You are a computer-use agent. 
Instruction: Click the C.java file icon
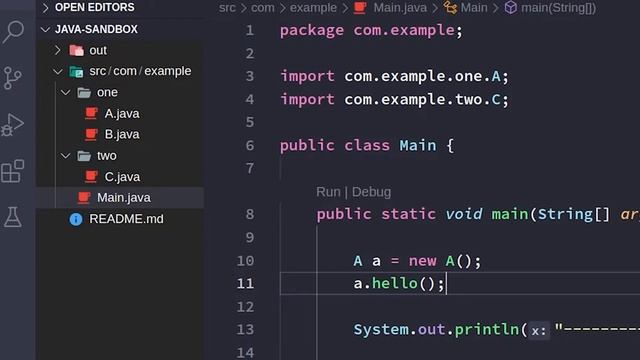[x=91, y=176]
